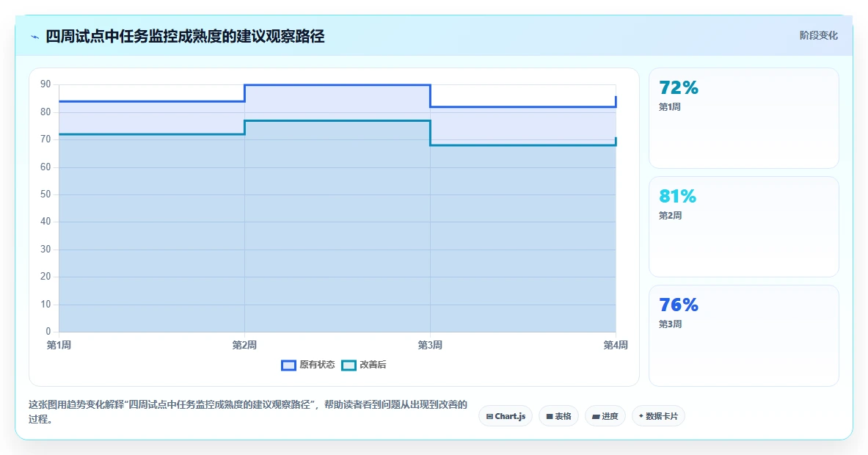This screenshot has height=455, width=868.
Task: Click the 数据卡片 tag chip
Action: pyautogui.click(x=658, y=416)
